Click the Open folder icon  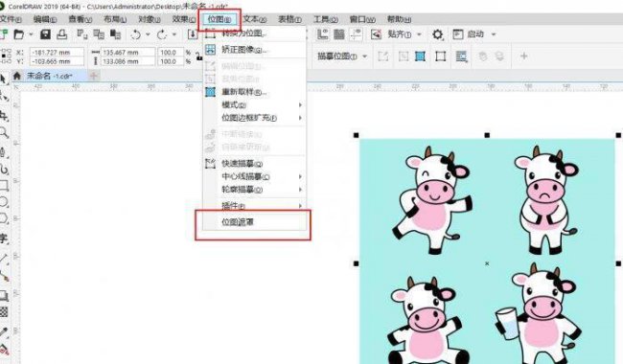[x=18, y=34]
